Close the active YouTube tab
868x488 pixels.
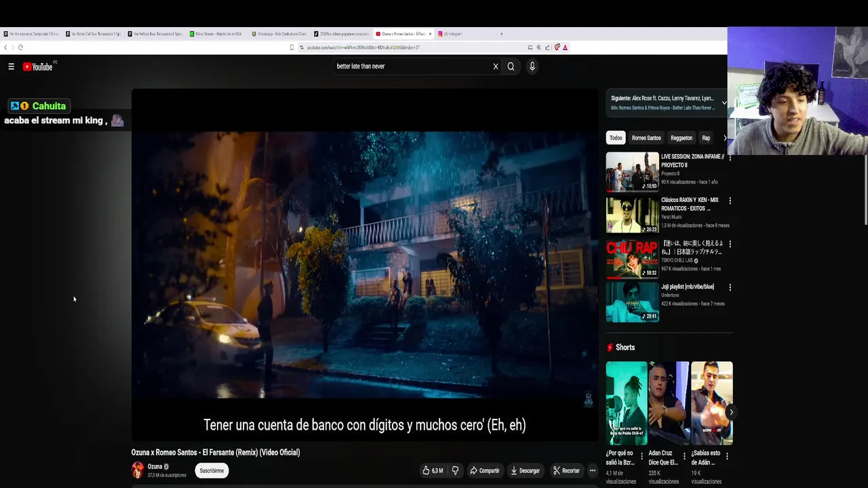(429, 34)
